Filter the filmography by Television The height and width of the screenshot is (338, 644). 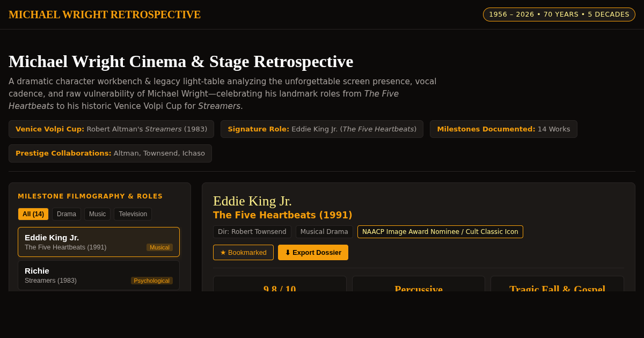click(133, 214)
